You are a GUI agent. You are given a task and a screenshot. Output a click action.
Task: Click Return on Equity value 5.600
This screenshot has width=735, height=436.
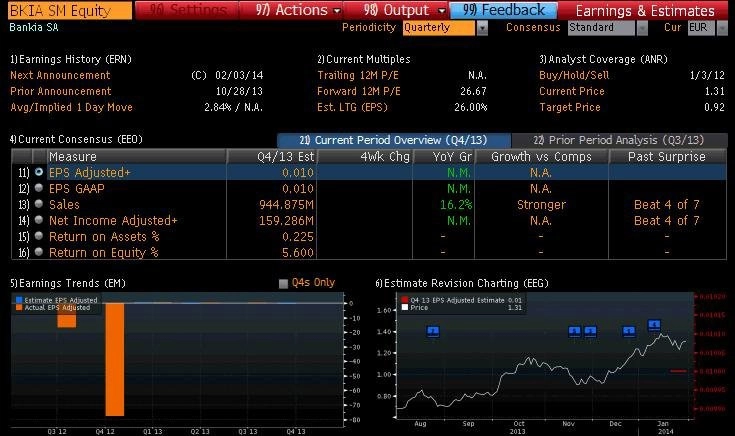click(x=298, y=253)
